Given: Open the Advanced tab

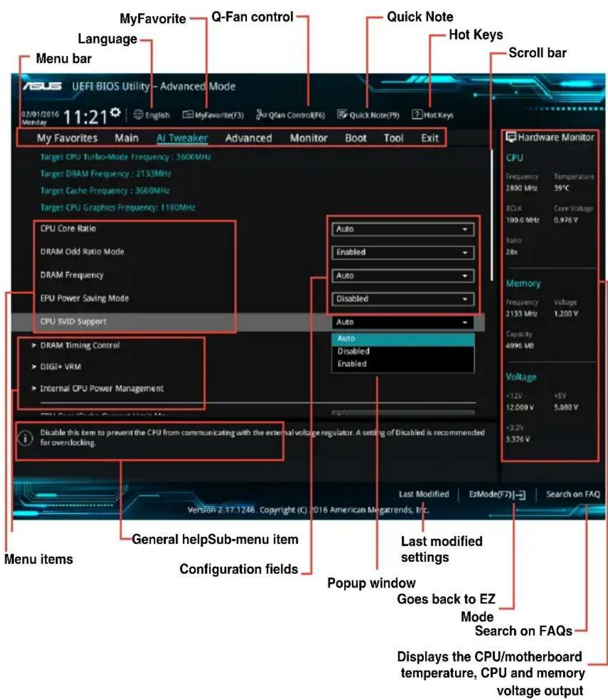Looking at the screenshot, I should click(x=248, y=138).
